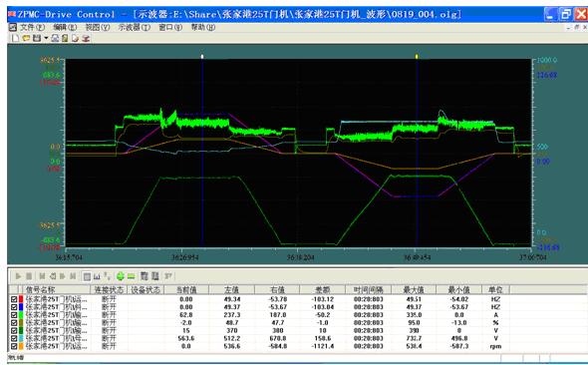The height and width of the screenshot is (365, 588).
Task: Click the red last icon in the top toolbar
Action: click(x=86, y=38)
